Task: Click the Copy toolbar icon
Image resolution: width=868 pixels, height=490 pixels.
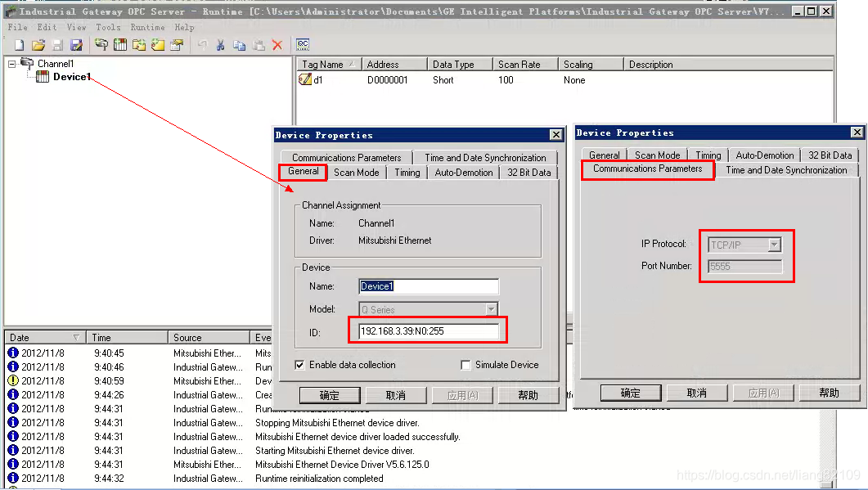Action: tap(239, 45)
